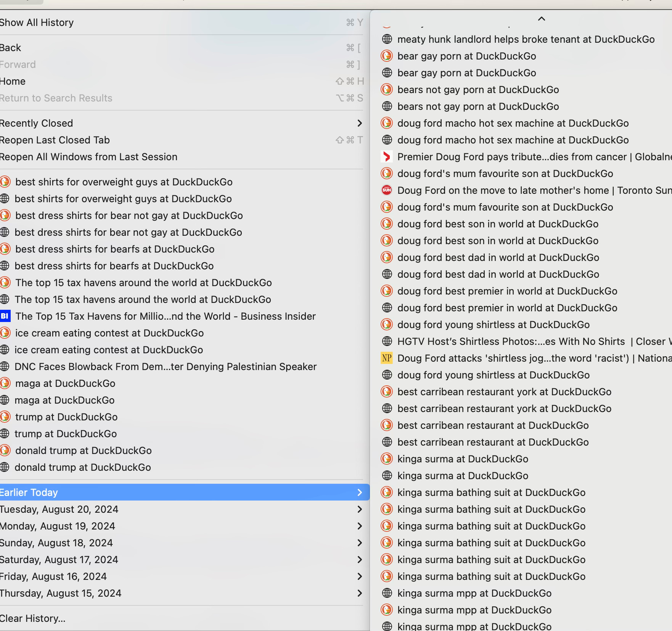Click globe icon beside 'best shirts for overweight guys'
This screenshot has width=672, height=631.
[5, 199]
